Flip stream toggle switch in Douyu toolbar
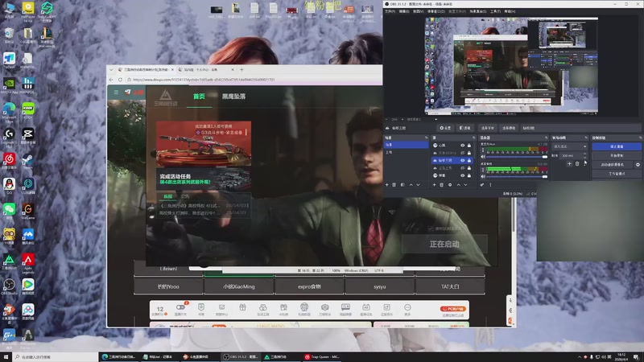This screenshot has height=362, width=644. [x=180, y=307]
